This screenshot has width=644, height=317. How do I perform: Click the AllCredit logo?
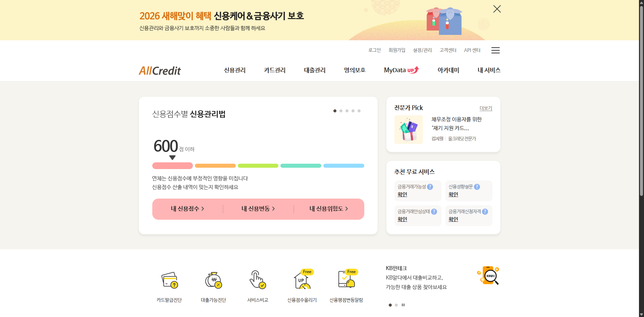(x=160, y=70)
